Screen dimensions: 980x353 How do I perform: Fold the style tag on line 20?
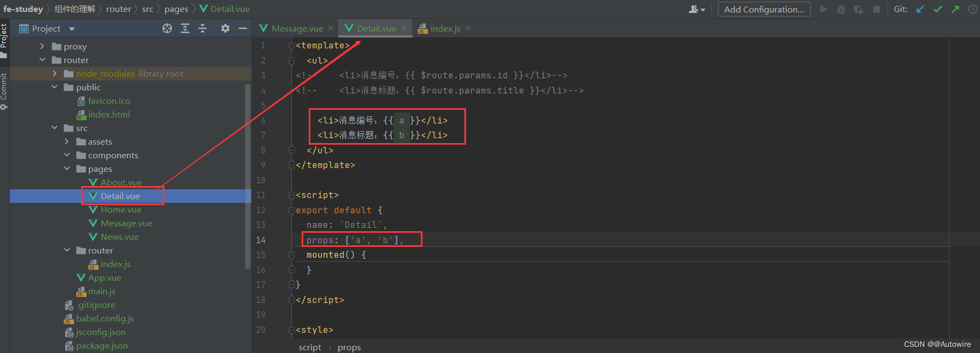(x=292, y=330)
